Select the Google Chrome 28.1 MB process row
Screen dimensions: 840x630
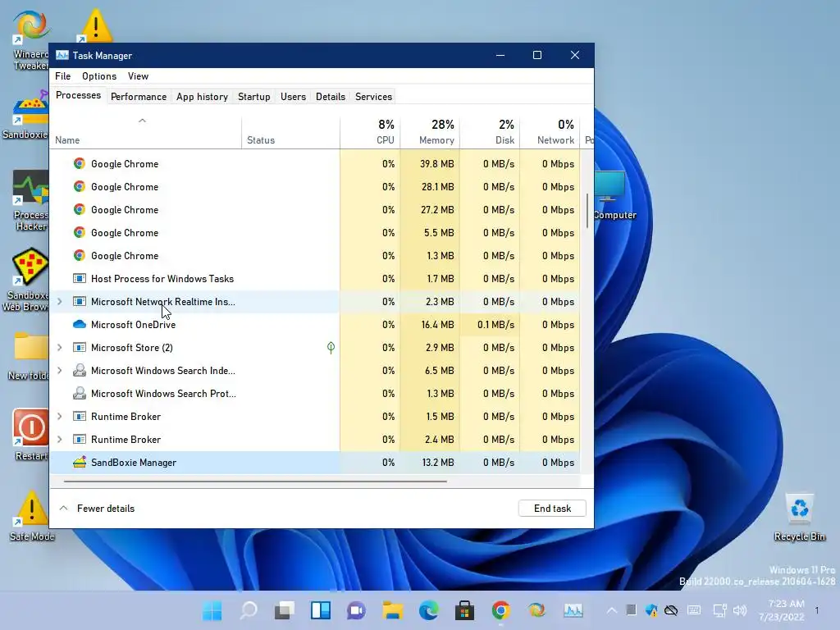(x=315, y=187)
